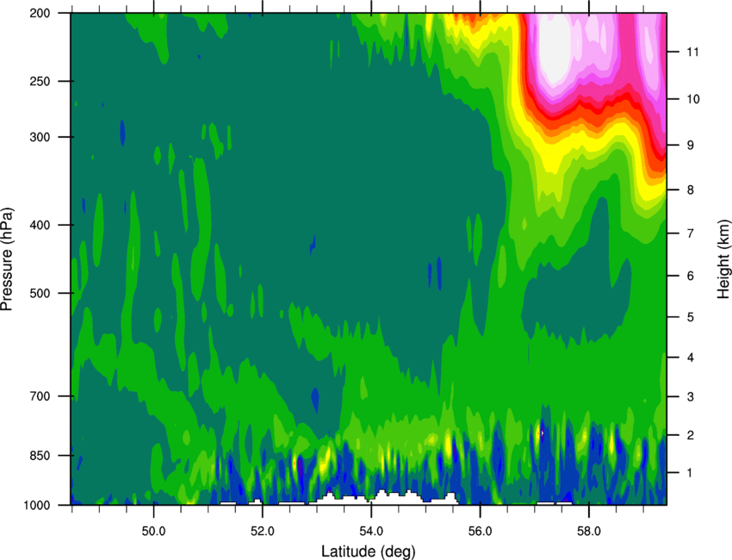Click the 52.0 latitude tick label
This screenshot has width=732, height=560.
tap(263, 532)
